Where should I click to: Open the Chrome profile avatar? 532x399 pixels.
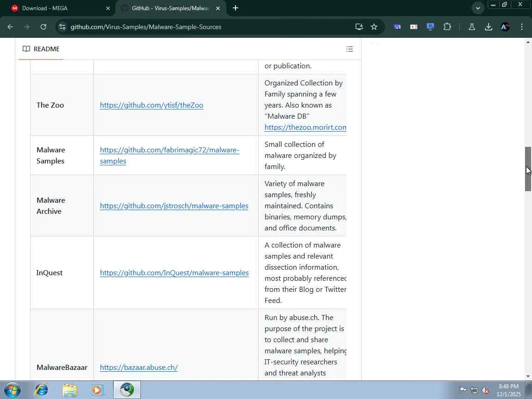(x=505, y=27)
